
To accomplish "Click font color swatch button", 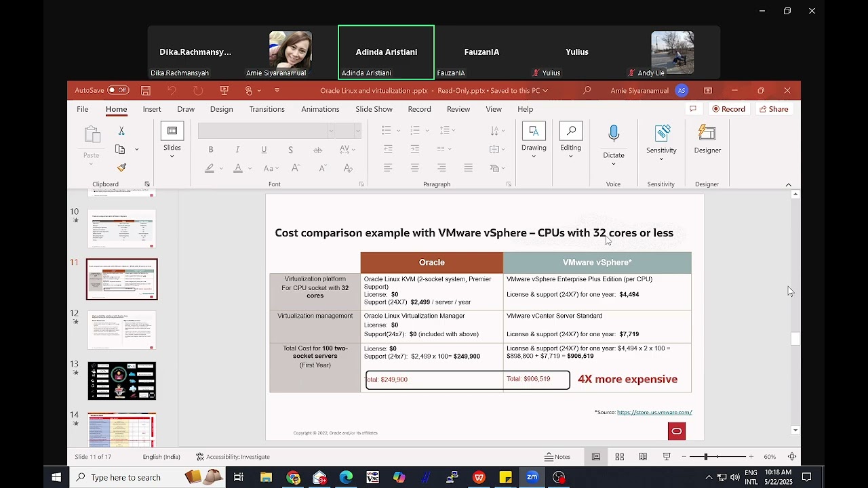I will tap(237, 168).
